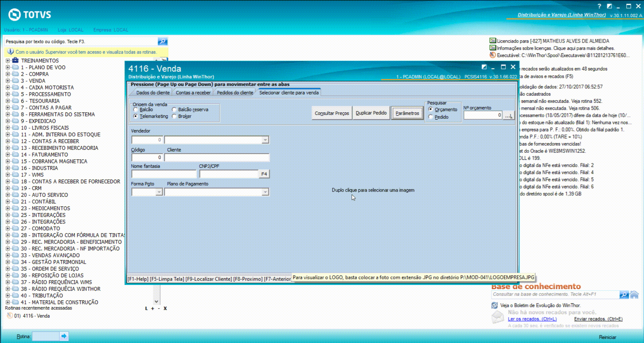Click the Parâmetros button
The image size is (644, 343).
[407, 113]
